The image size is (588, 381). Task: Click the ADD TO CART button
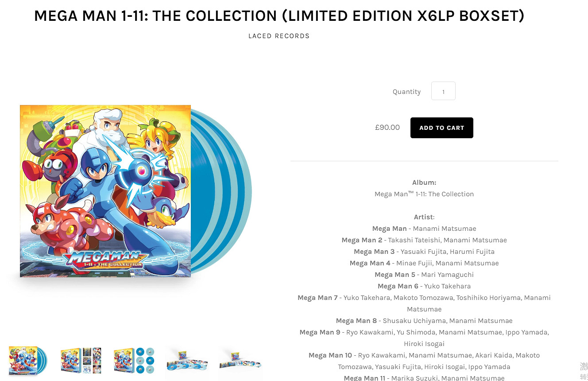[441, 128]
